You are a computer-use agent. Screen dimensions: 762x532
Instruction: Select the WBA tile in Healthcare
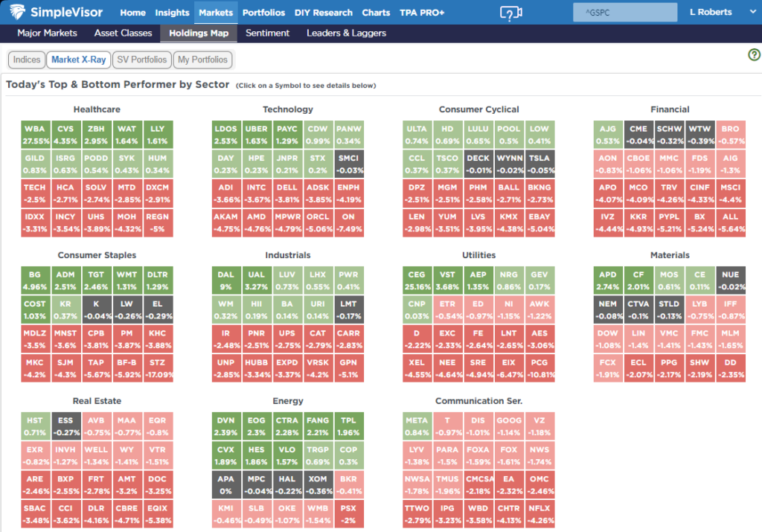[35, 134]
